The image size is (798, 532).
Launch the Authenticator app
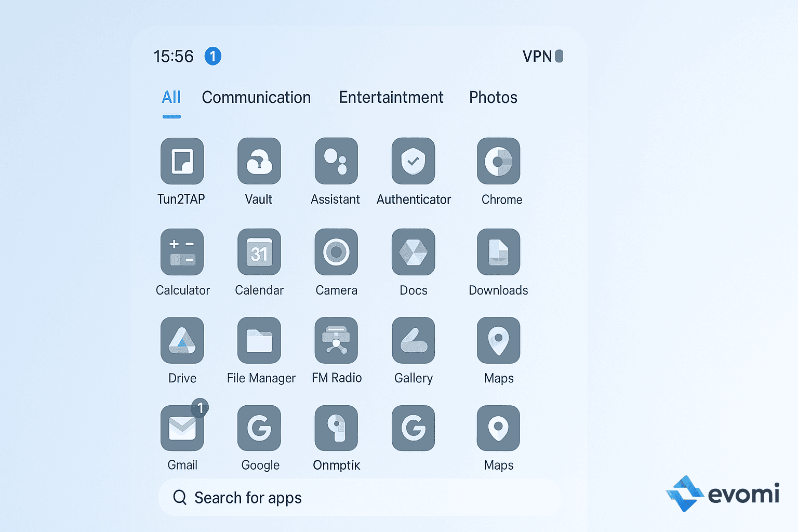[413, 161]
